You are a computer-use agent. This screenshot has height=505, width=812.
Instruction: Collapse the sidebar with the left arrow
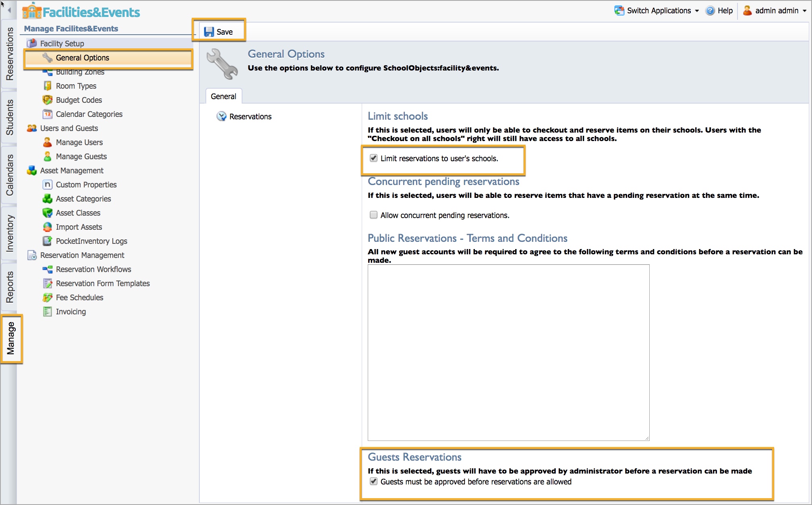point(9,10)
